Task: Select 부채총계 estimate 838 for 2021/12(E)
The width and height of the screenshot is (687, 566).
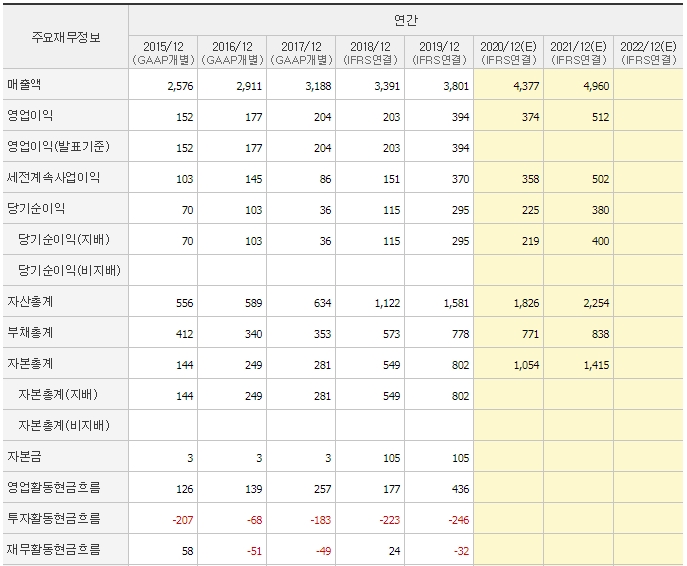Action: pyautogui.click(x=600, y=334)
